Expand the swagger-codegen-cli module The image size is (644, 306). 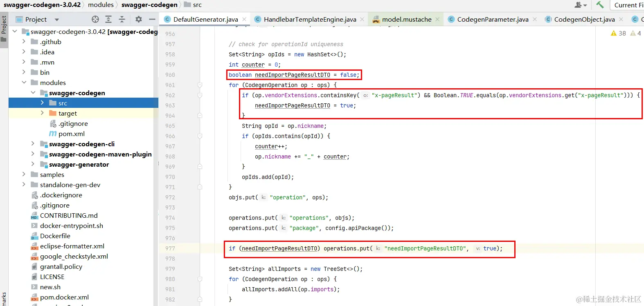click(33, 144)
